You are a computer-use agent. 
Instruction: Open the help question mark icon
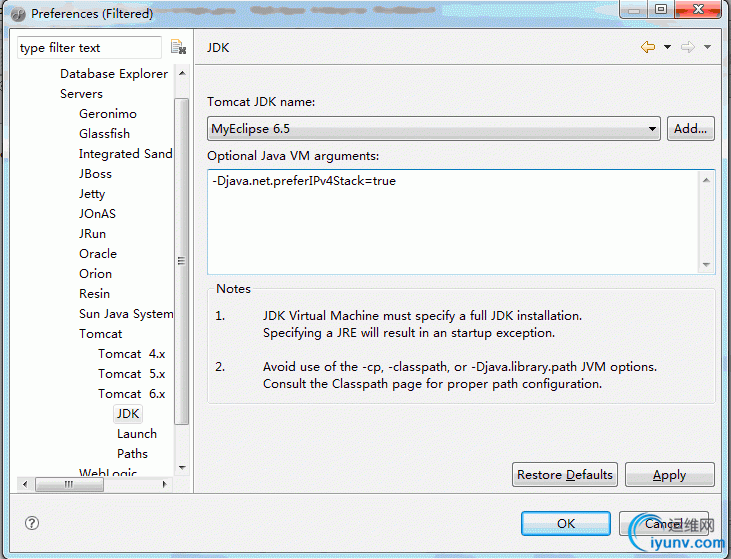[x=32, y=523]
